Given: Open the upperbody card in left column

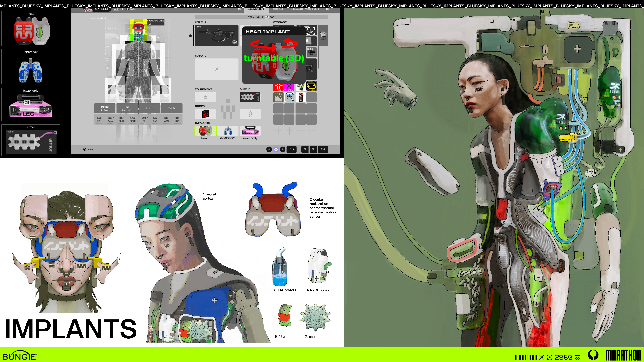Looking at the screenshot, I should click(x=31, y=67).
